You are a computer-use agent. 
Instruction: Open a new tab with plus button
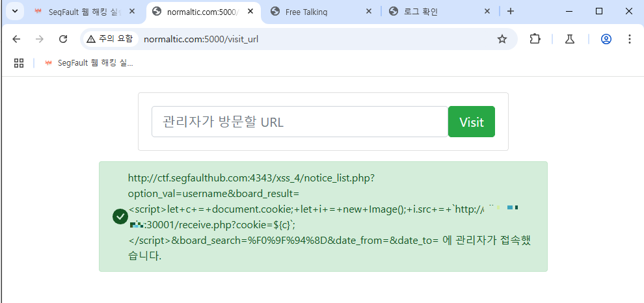[x=511, y=12]
